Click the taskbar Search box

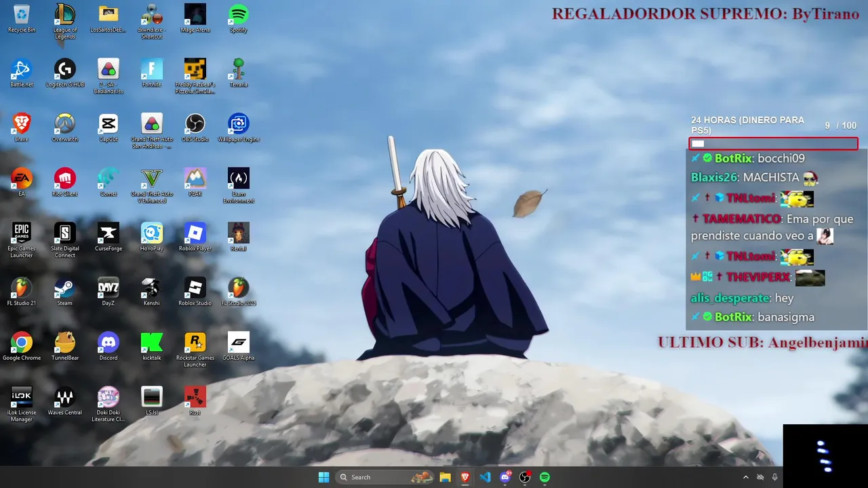[x=385, y=477]
